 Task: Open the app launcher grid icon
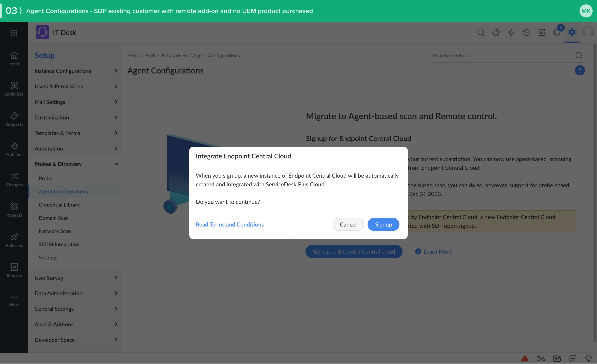14,33
